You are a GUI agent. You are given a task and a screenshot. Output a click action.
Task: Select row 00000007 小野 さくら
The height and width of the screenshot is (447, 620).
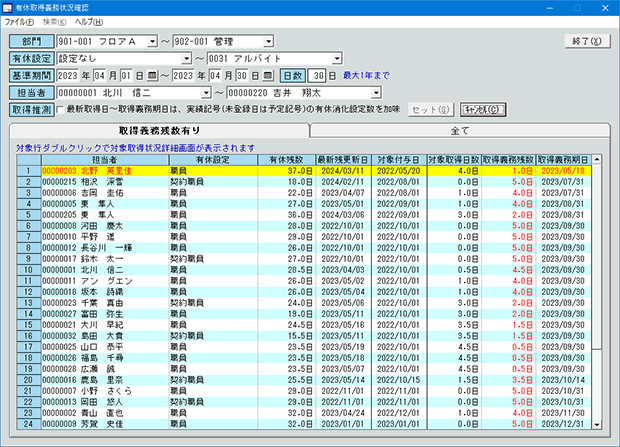point(304,391)
